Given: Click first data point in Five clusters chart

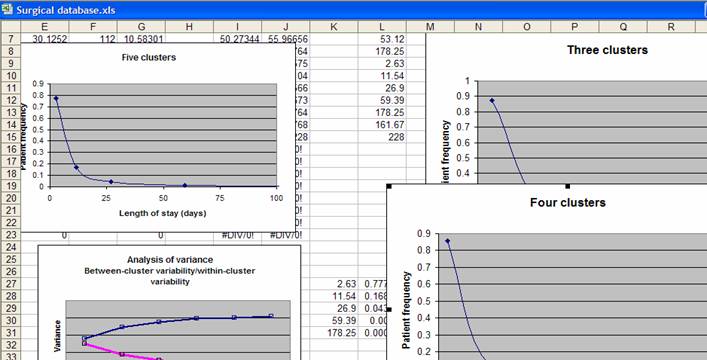Looking at the screenshot, I should click(x=56, y=98).
